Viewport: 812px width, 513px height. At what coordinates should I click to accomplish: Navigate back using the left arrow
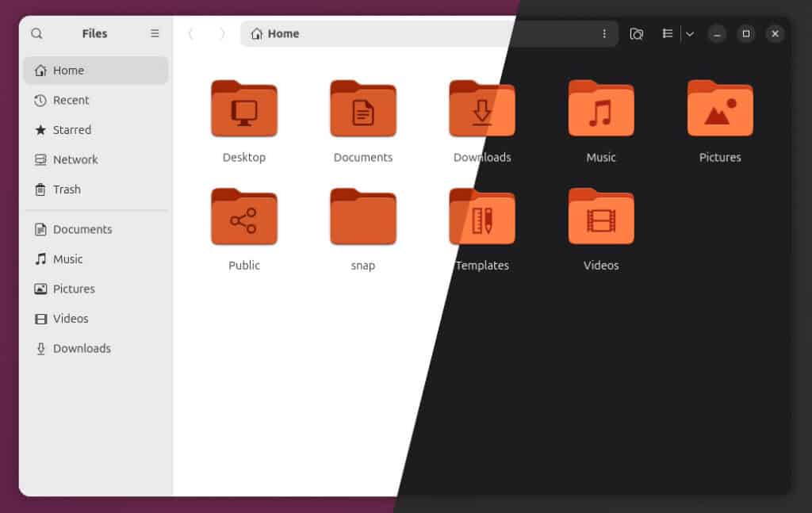191,33
